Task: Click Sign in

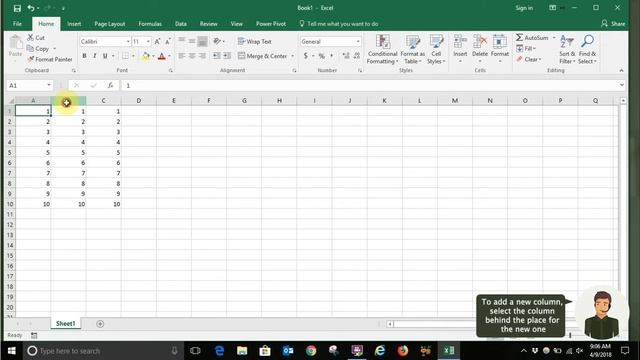Action: click(x=524, y=8)
